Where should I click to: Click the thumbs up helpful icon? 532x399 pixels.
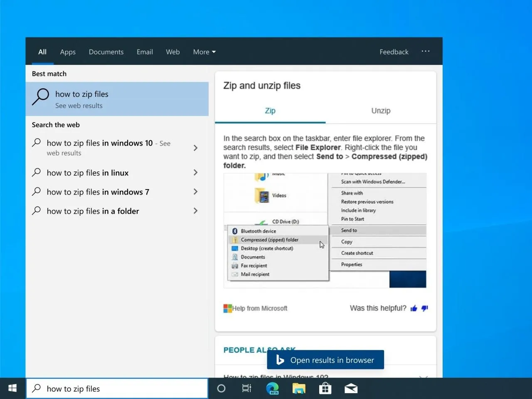[414, 308]
